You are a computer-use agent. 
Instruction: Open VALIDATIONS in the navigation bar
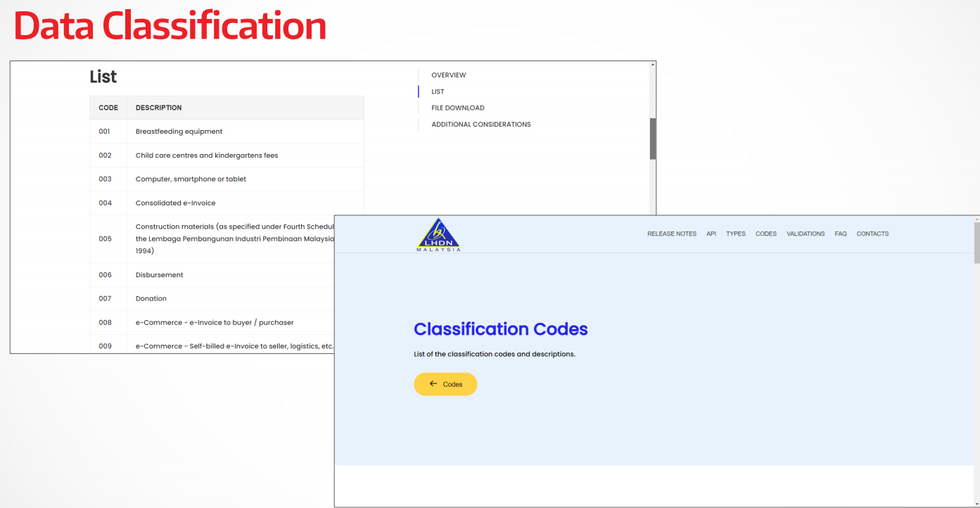tap(805, 234)
